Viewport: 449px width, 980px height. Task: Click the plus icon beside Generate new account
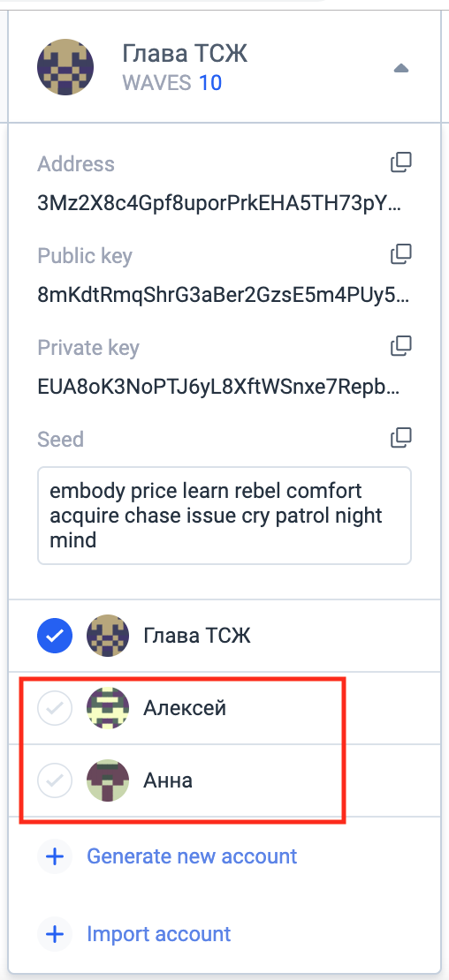click(x=56, y=856)
